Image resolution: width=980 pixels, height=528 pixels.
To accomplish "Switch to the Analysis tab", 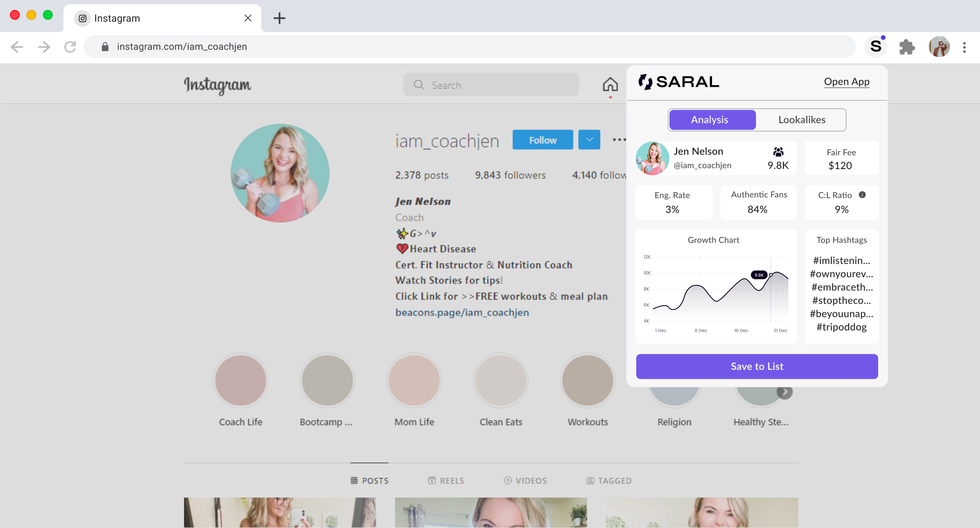I will (712, 120).
